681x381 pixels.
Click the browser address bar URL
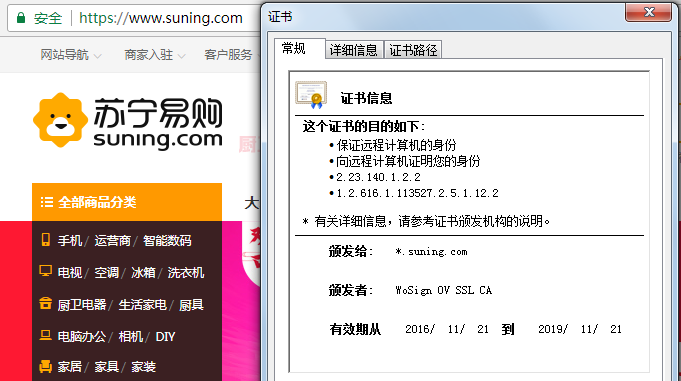click(161, 18)
